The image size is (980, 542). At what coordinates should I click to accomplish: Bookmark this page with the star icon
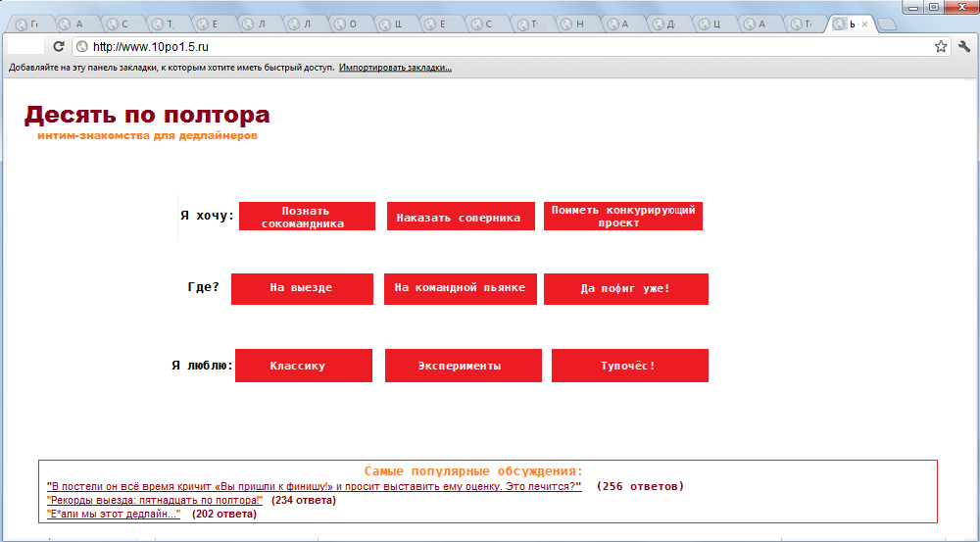click(x=941, y=46)
